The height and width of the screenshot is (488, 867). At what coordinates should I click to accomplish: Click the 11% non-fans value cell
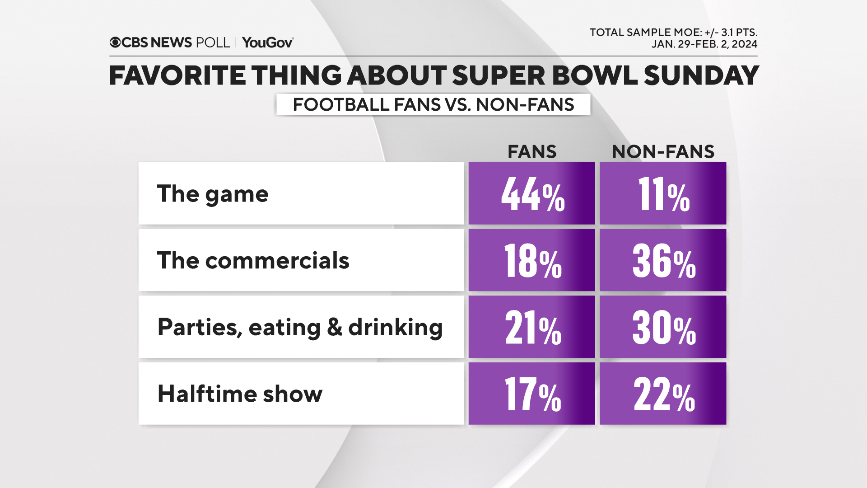(663, 194)
